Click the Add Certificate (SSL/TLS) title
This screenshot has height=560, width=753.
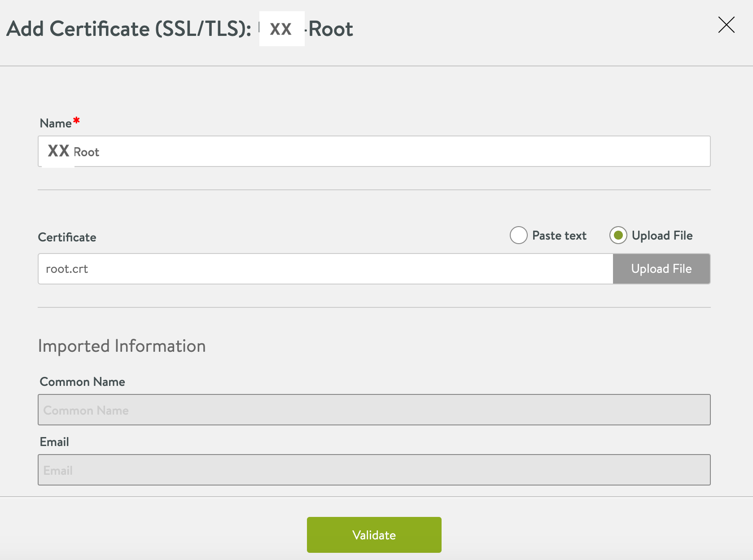tap(179, 29)
